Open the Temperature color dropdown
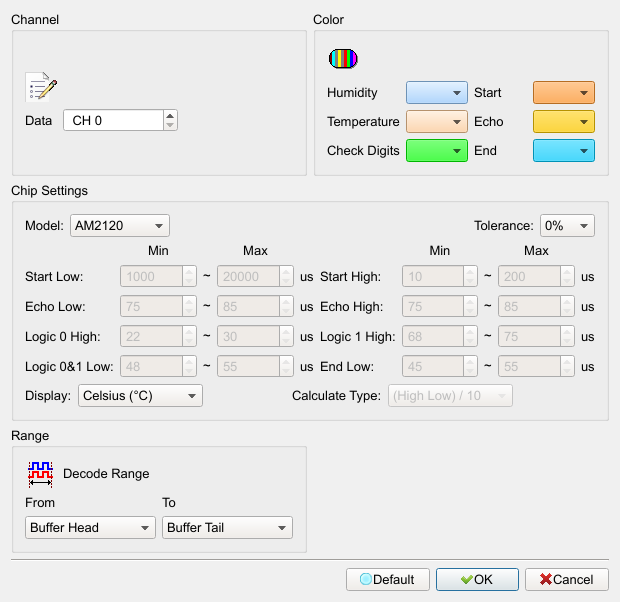Image resolution: width=620 pixels, height=602 pixels. tap(437, 121)
